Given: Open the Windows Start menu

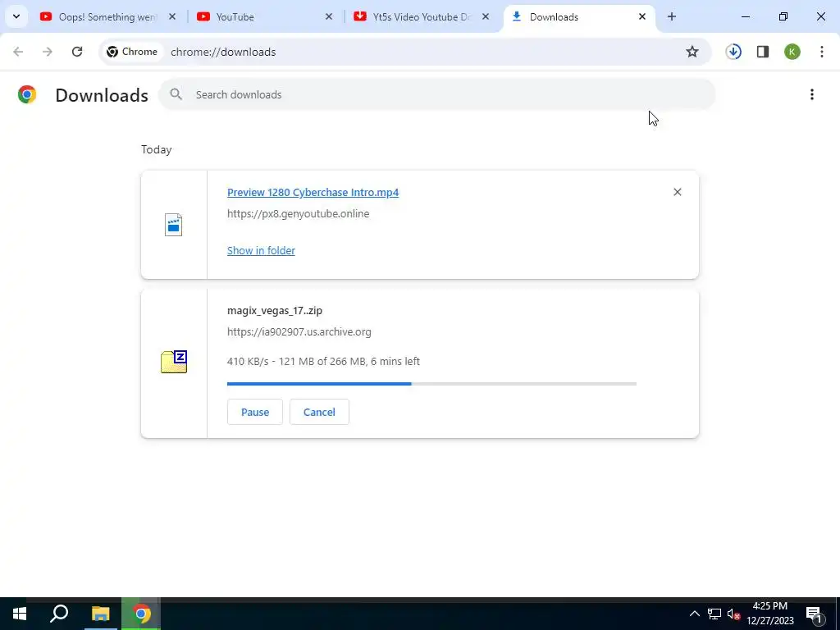Looking at the screenshot, I should click(20, 614).
